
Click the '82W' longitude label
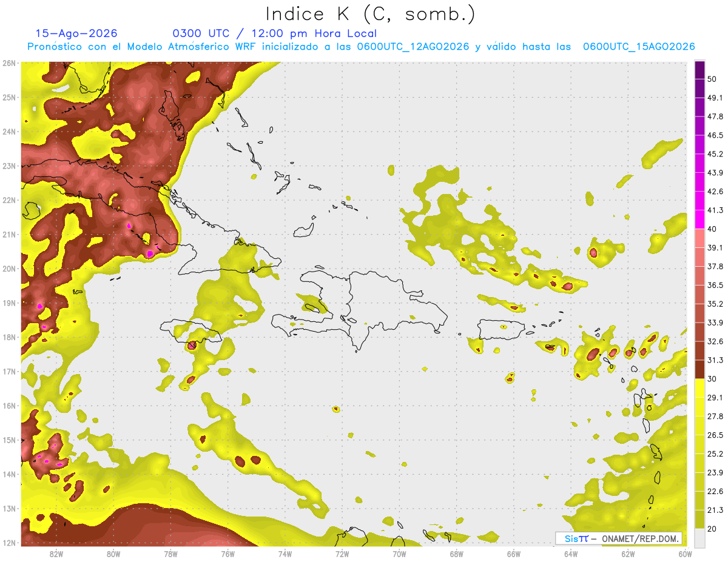coord(56,554)
